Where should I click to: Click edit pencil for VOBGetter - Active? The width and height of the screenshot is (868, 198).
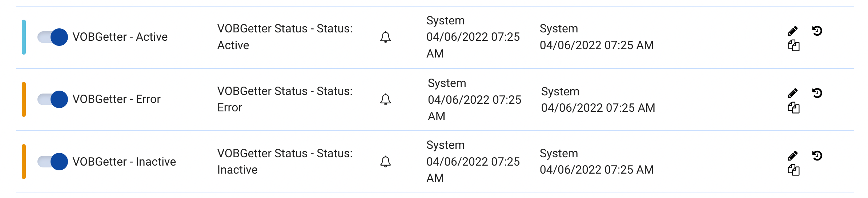[x=793, y=31]
